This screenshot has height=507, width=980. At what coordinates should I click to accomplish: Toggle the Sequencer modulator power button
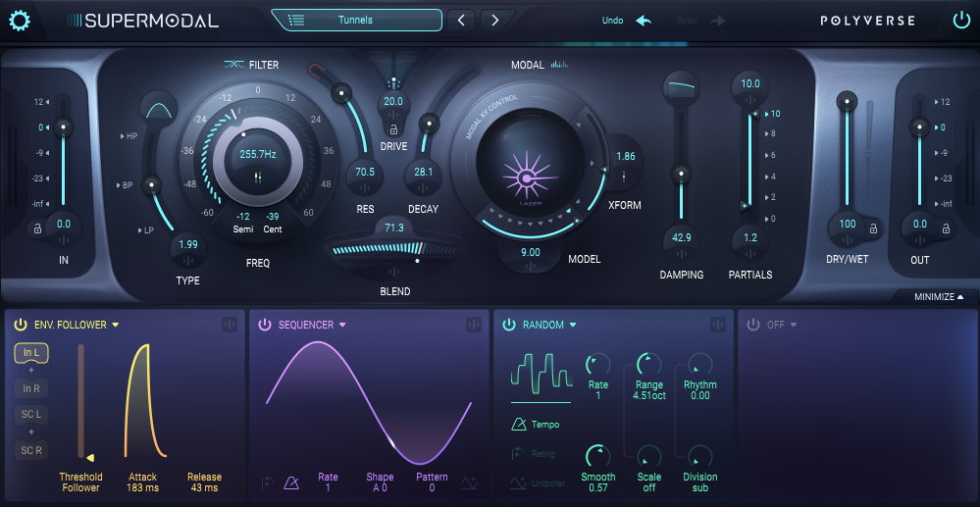point(265,325)
